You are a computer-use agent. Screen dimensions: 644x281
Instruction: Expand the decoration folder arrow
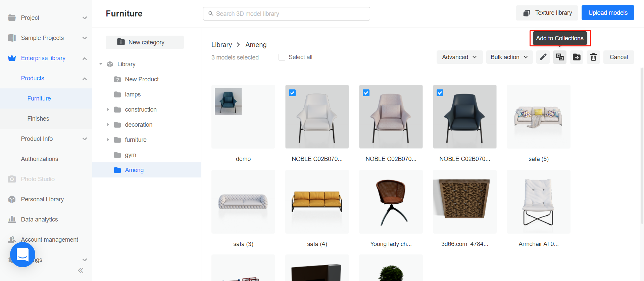coord(108,125)
